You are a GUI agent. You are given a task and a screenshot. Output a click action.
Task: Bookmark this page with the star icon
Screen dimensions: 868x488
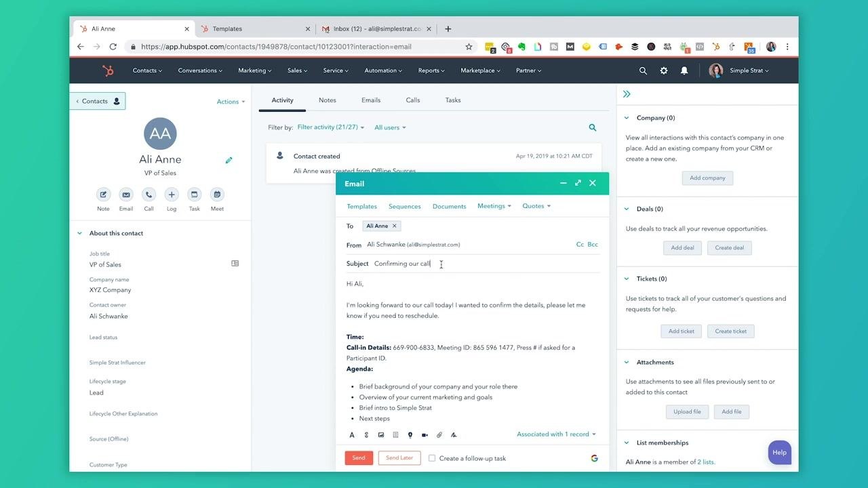point(469,47)
